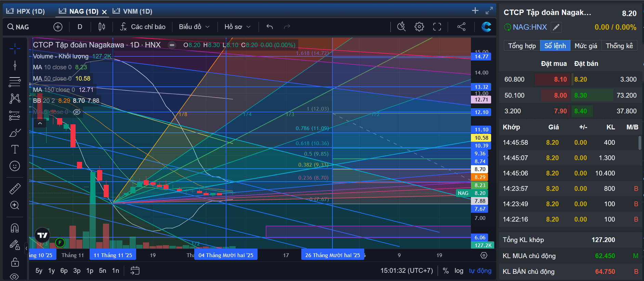Open the emoji and icons tool
Viewport: 644px width, 281px height.
(x=15, y=166)
